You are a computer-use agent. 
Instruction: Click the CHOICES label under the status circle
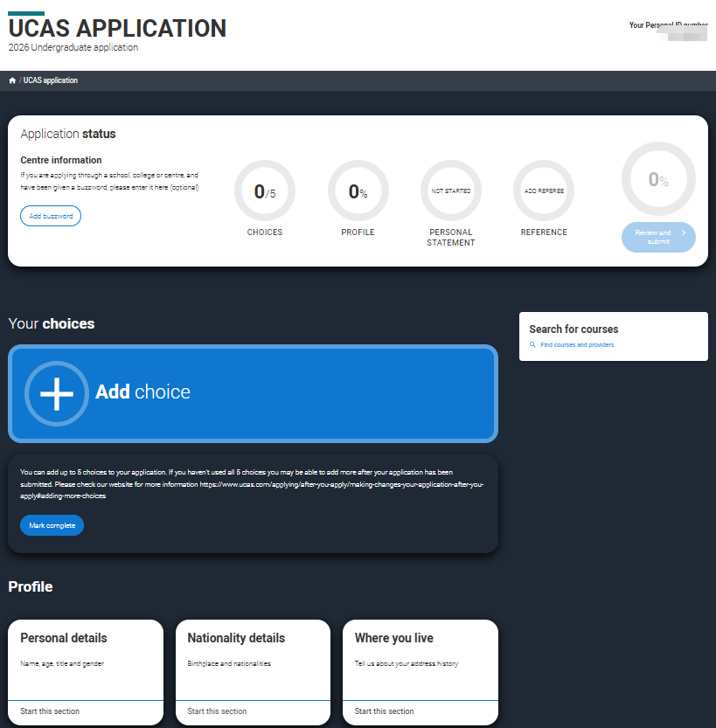(x=265, y=232)
